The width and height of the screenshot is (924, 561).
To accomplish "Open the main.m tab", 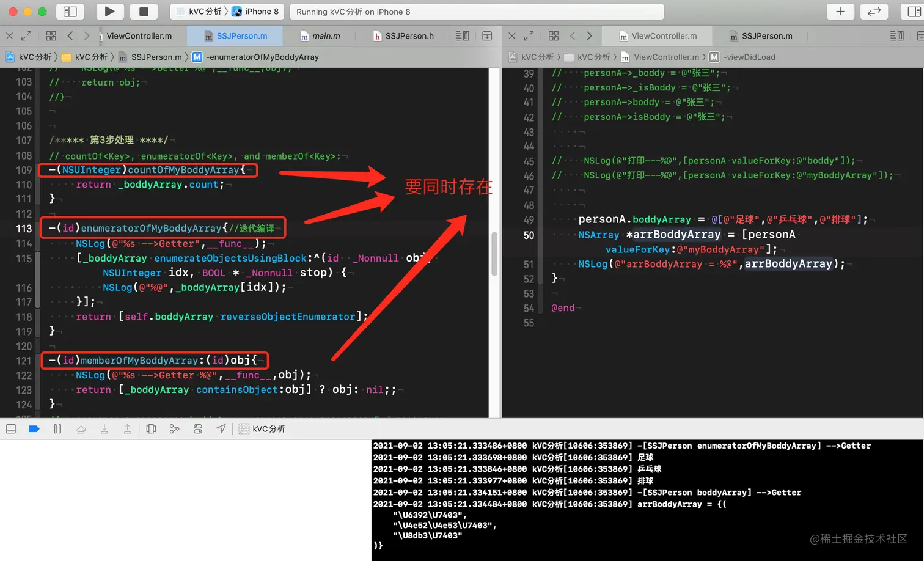I will (x=320, y=36).
